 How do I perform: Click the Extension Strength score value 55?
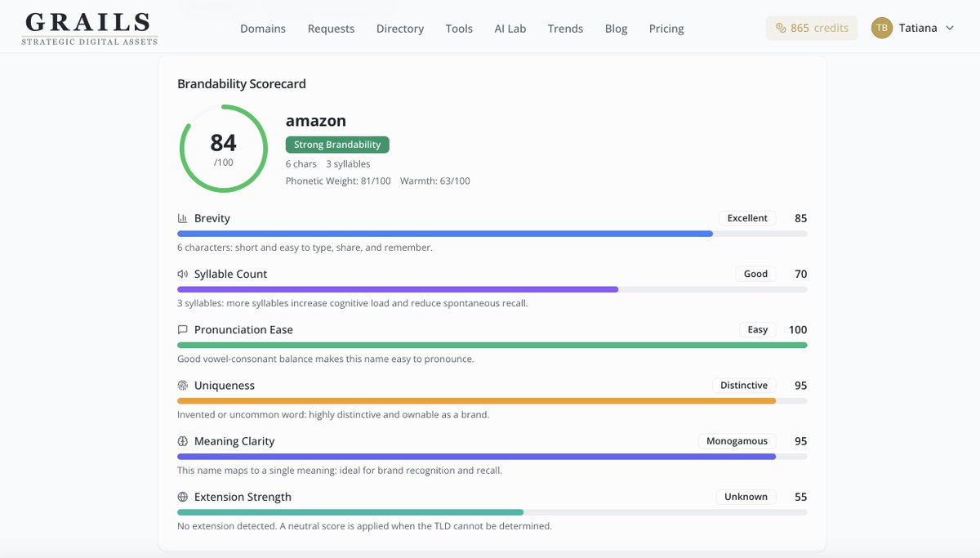pos(800,497)
